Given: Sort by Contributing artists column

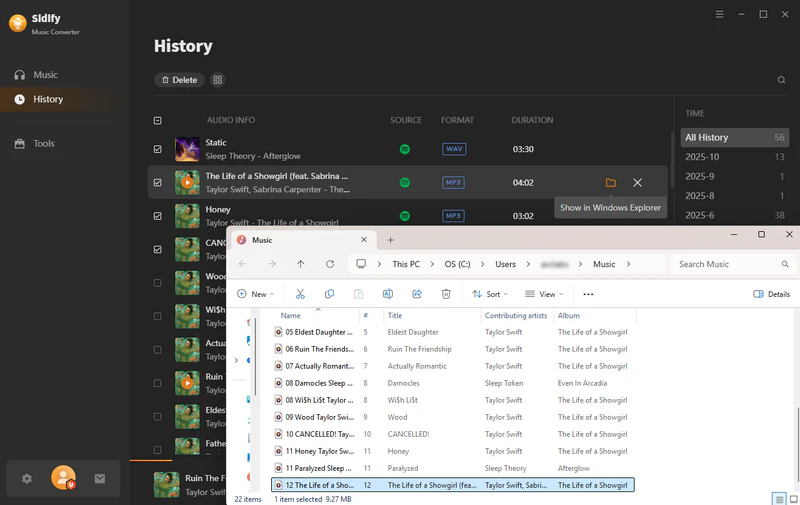Looking at the screenshot, I should click(x=516, y=316).
